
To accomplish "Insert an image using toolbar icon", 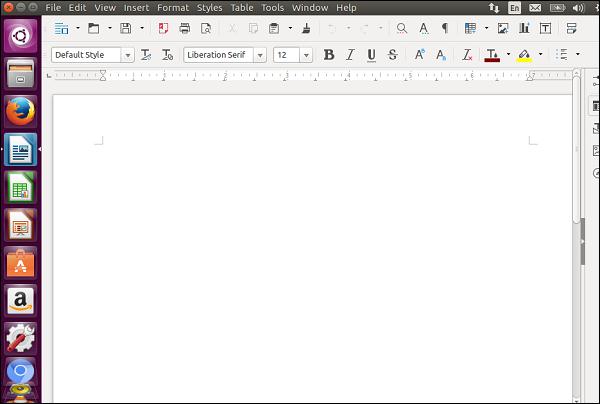I will tap(503, 29).
